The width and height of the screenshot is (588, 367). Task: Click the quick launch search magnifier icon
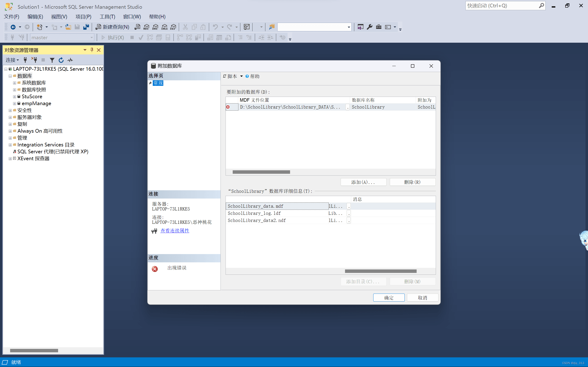(541, 6)
